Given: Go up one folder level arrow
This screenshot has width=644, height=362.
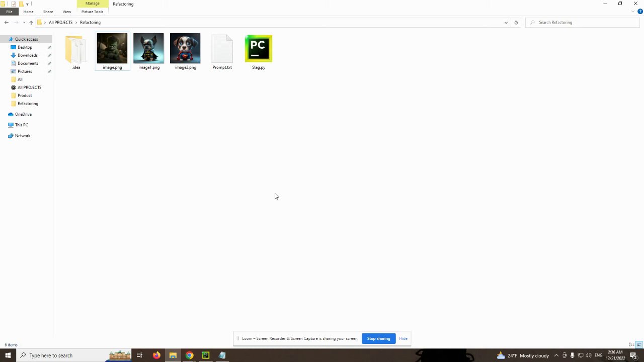Looking at the screenshot, I should (x=31, y=22).
